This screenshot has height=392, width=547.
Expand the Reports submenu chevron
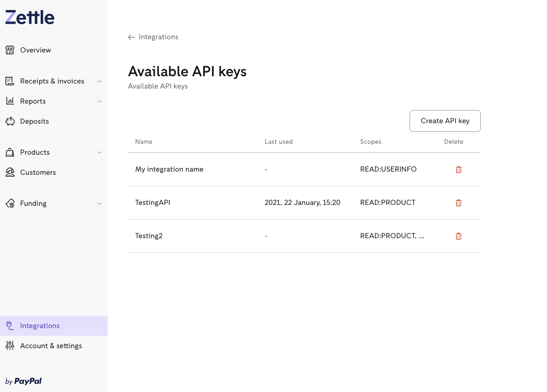pos(100,101)
